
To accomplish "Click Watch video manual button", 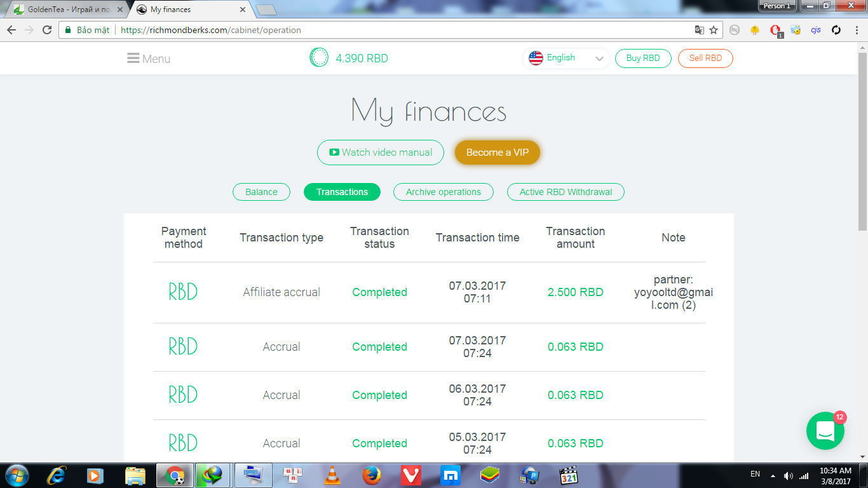I will point(381,152).
